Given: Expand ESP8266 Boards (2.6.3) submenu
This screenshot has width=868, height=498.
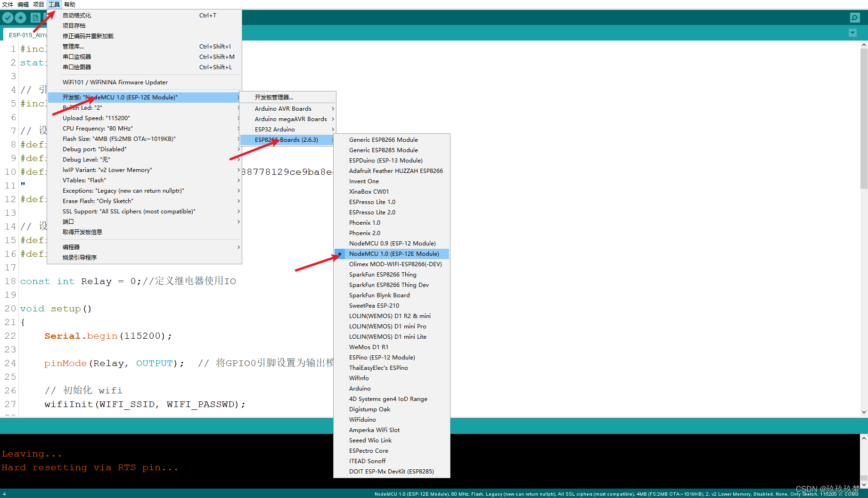Looking at the screenshot, I should [x=288, y=140].
